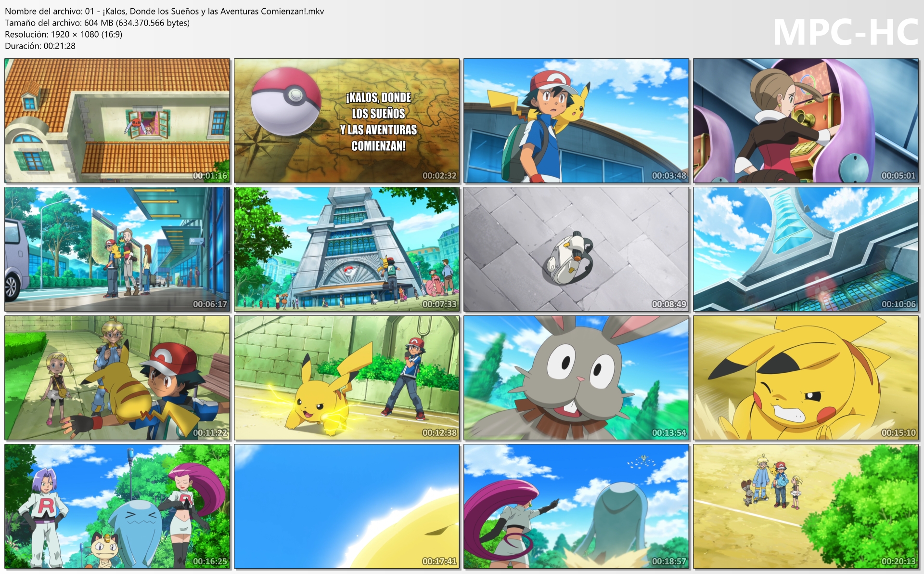
Task: Open the street scene thumbnail 00:06:17
Action: pos(117,249)
